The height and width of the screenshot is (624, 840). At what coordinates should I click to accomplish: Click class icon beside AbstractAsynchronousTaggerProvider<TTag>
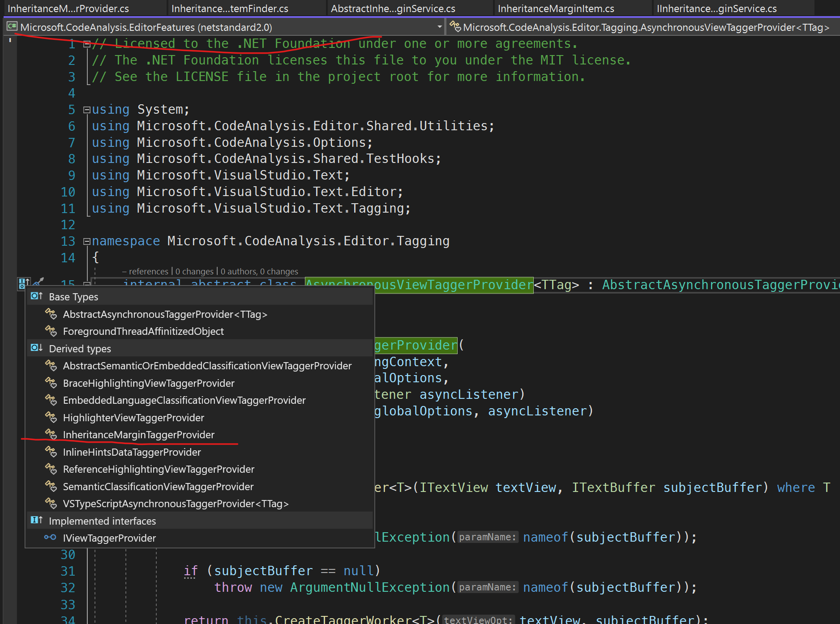click(x=51, y=314)
